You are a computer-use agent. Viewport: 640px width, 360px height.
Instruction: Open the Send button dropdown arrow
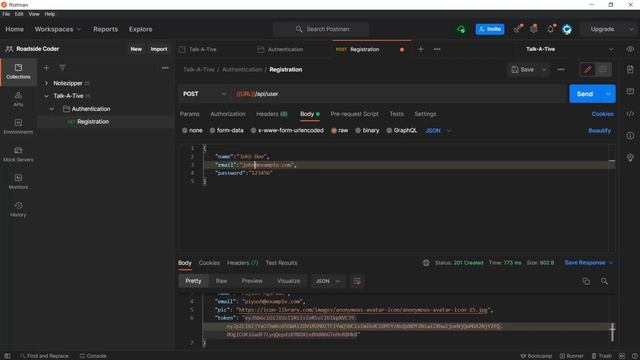point(608,94)
